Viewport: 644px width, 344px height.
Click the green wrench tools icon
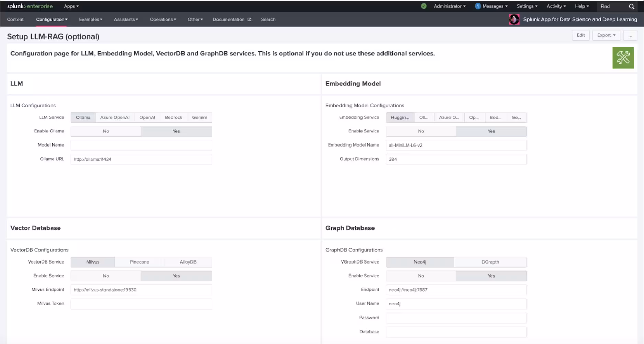click(x=623, y=58)
